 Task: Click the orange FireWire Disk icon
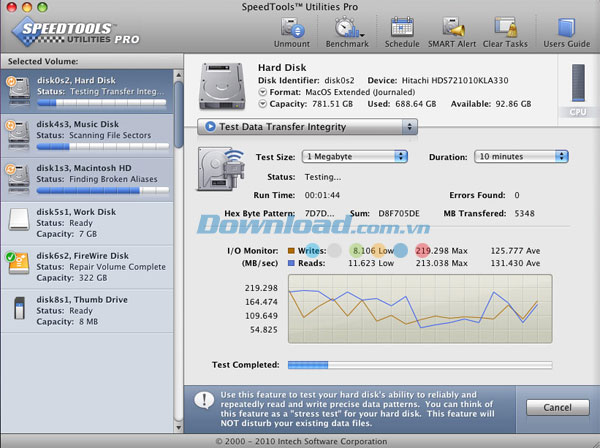coord(18,263)
